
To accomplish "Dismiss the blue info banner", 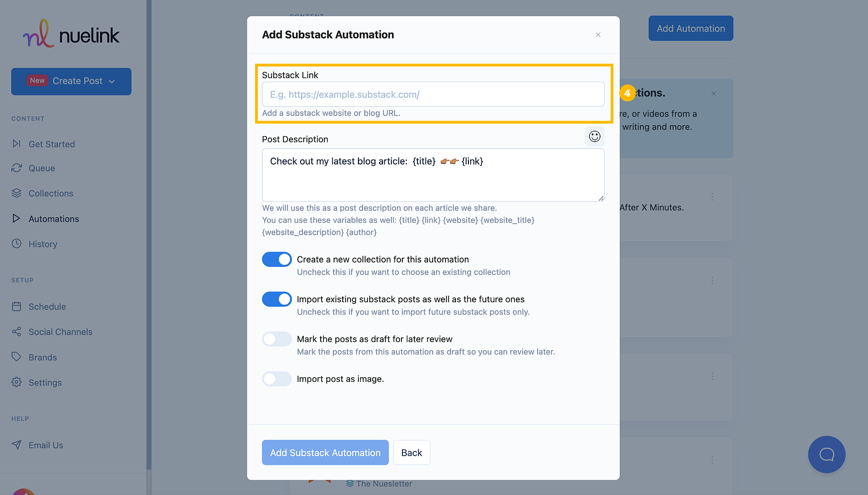I will tap(714, 93).
